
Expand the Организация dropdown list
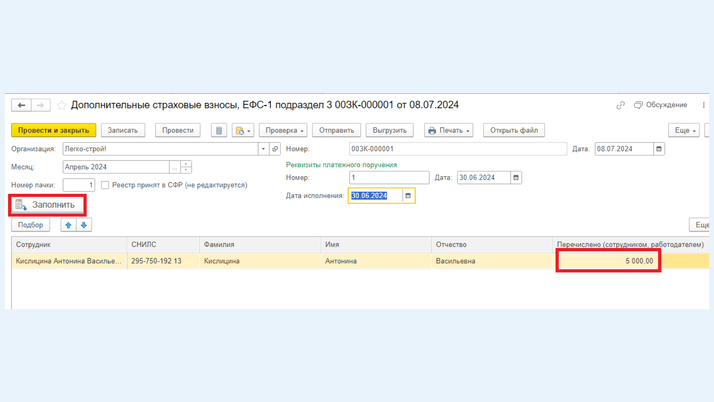(263, 149)
